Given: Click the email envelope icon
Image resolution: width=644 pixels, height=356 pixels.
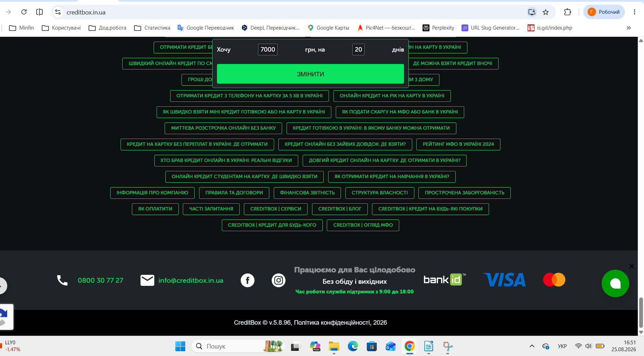Looking at the screenshot, I should click(x=147, y=280).
